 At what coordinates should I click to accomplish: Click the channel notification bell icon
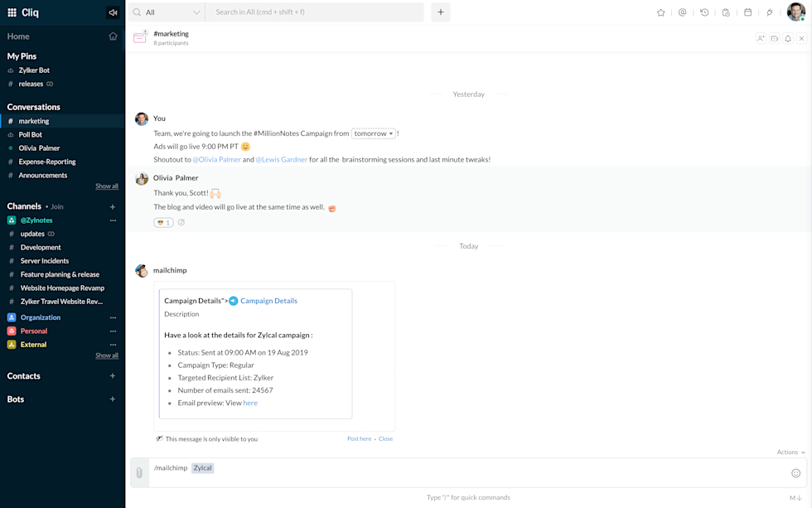tap(788, 39)
